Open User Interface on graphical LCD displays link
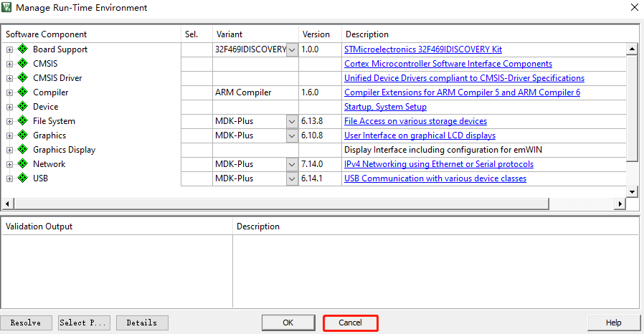This screenshot has height=334, width=644. coord(420,135)
